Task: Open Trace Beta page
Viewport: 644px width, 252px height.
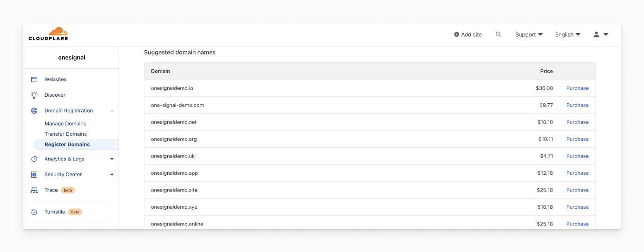Action: pyautogui.click(x=51, y=190)
